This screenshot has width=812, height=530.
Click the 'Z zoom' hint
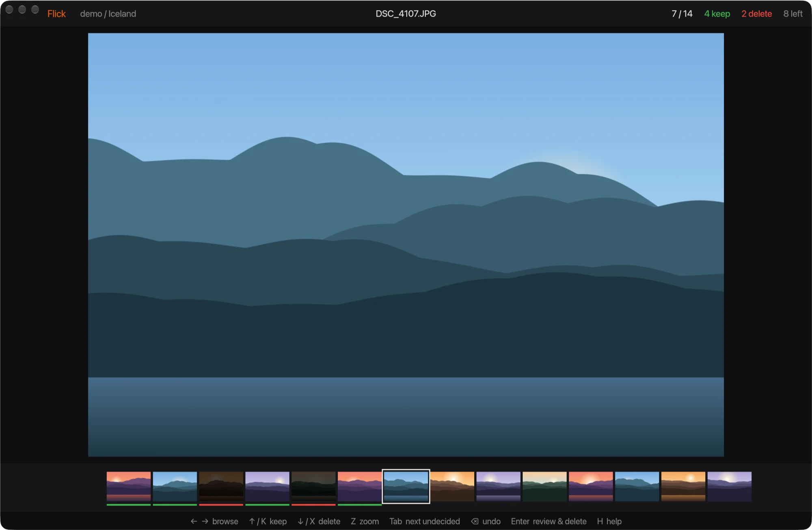pyautogui.click(x=365, y=521)
